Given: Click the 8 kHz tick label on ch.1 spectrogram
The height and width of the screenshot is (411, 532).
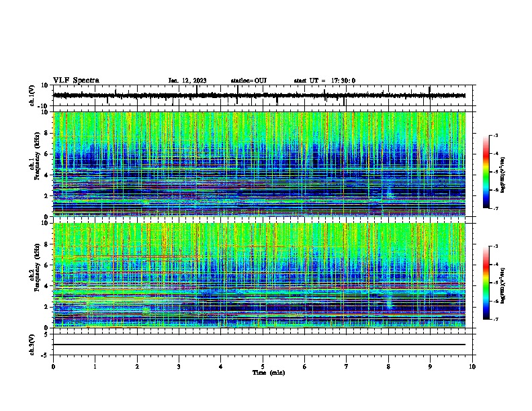Looking at the screenshot, I should click(46, 133).
